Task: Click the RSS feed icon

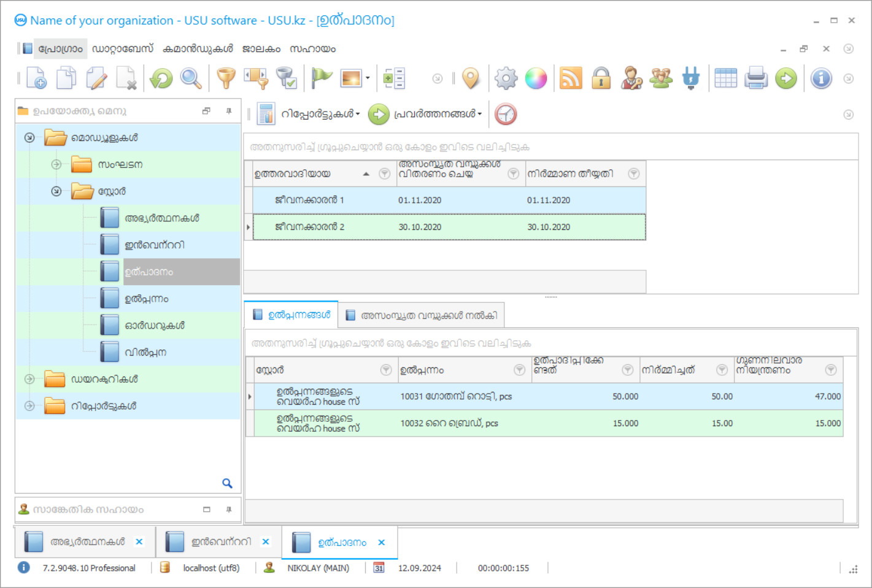Action: tap(571, 78)
